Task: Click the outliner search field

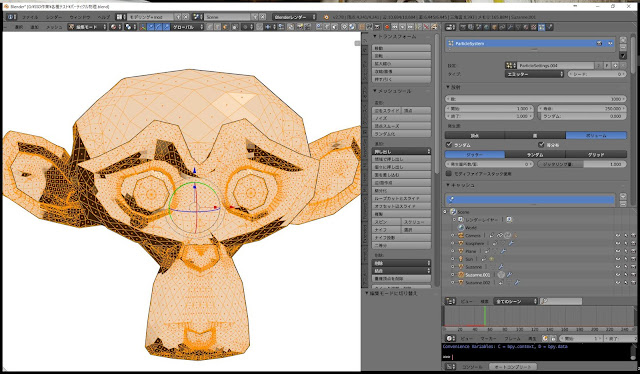Action: pyautogui.click(x=561, y=301)
